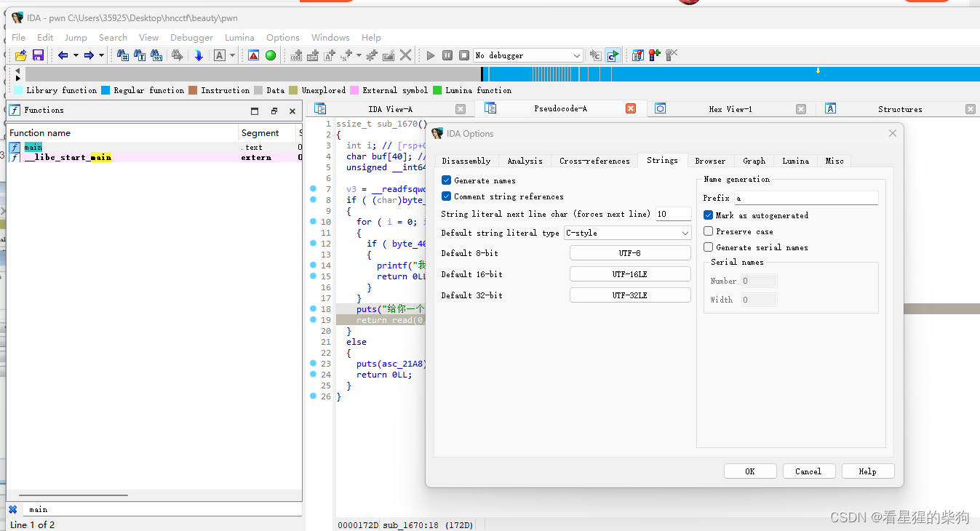Click the Regular function color legend swatch
The height and width of the screenshot is (531, 980).
(105, 90)
